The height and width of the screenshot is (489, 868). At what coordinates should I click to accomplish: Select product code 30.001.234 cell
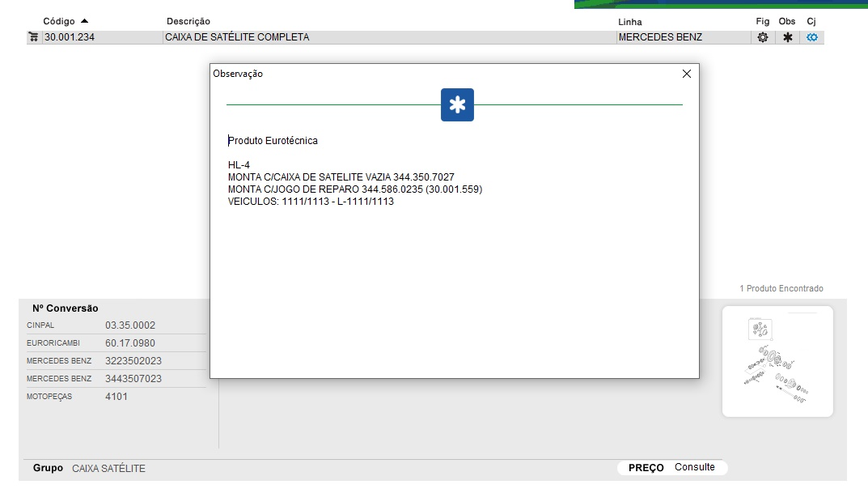(70, 37)
